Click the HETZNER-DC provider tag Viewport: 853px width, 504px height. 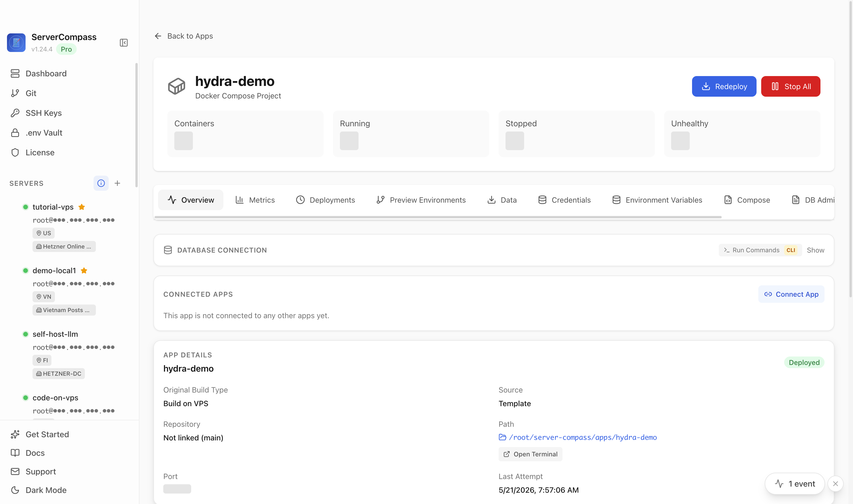pos(58,373)
